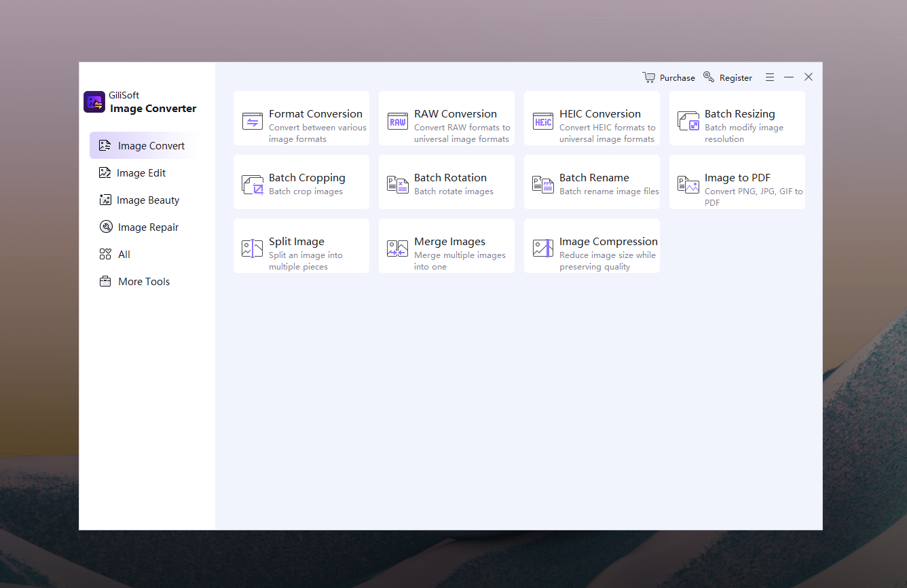Select the RAW Conversion icon
Image resolution: width=907 pixels, height=588 pixels.
pos(398,122)
